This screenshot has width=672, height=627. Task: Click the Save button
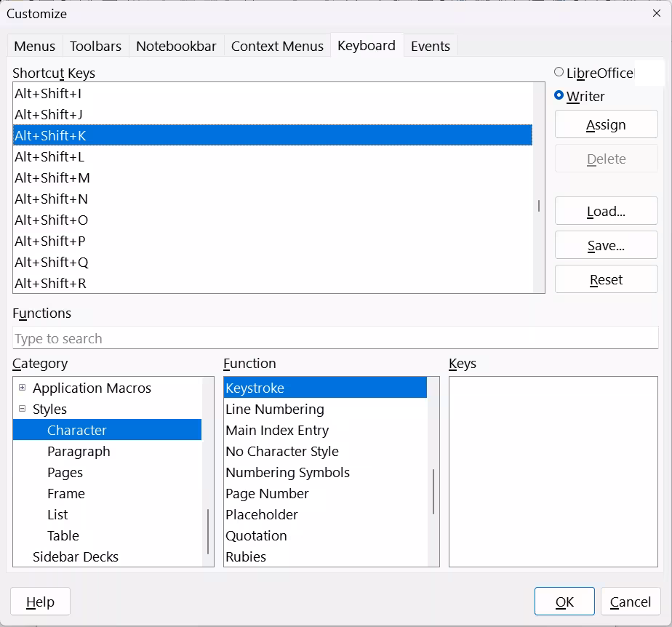click(606, 245)
